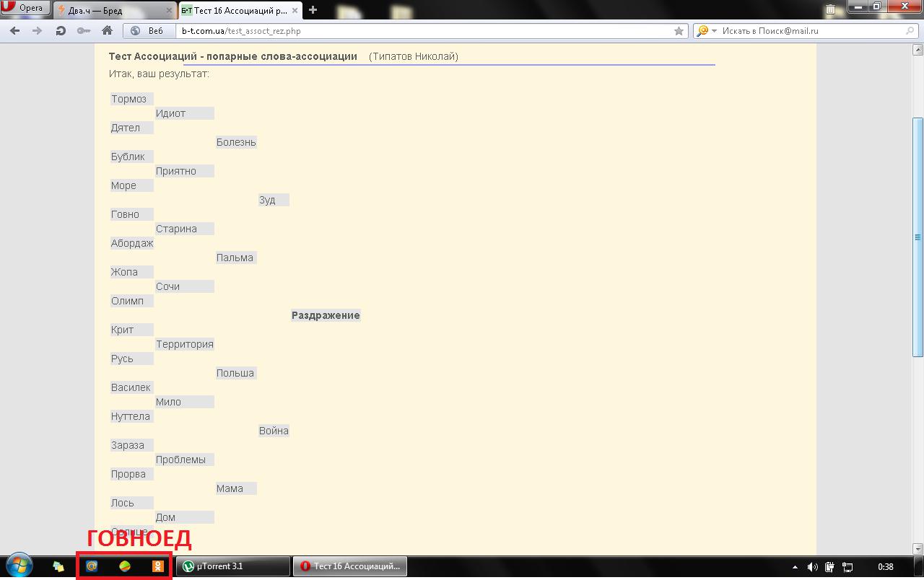The image size is (924, 580).
Task: Go to the Opera home page
Action: 107,31
